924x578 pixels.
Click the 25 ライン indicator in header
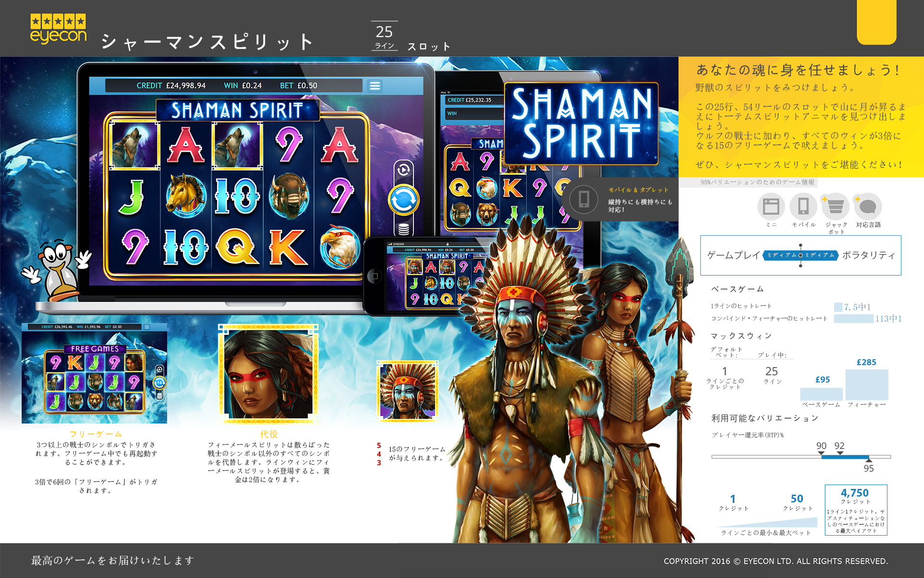point(384,36)
